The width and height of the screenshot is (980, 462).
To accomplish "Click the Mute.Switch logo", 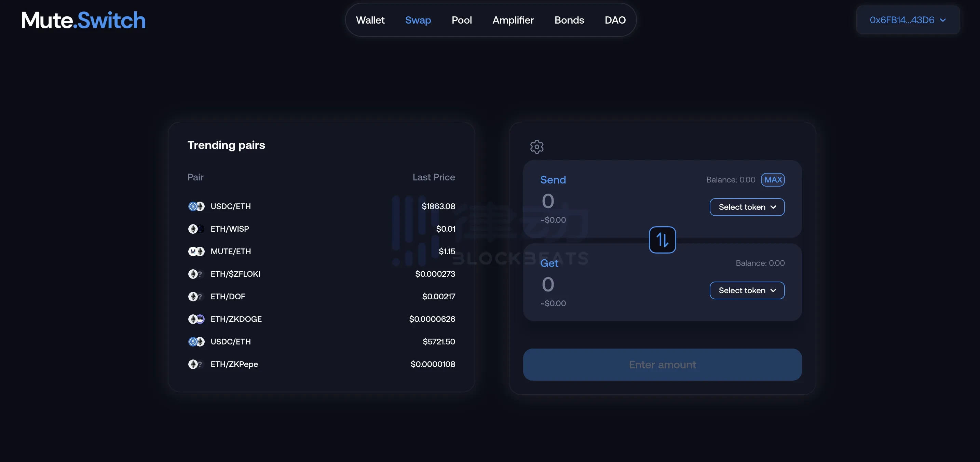I will tap(83, 20).
